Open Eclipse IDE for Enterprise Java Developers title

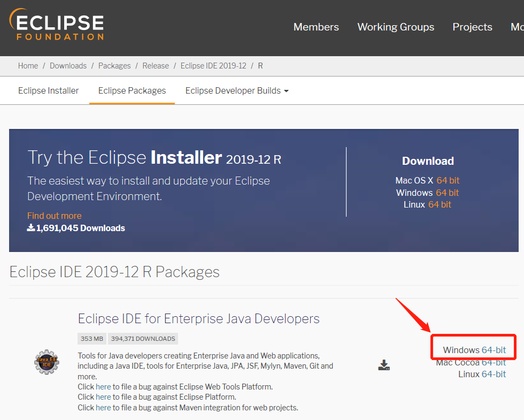[x=199, y=319]
